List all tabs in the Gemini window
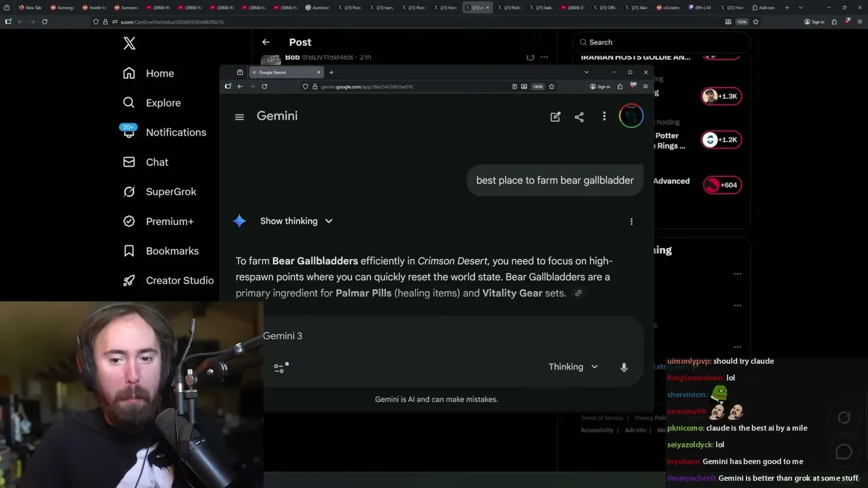 (x=587, y=73)
